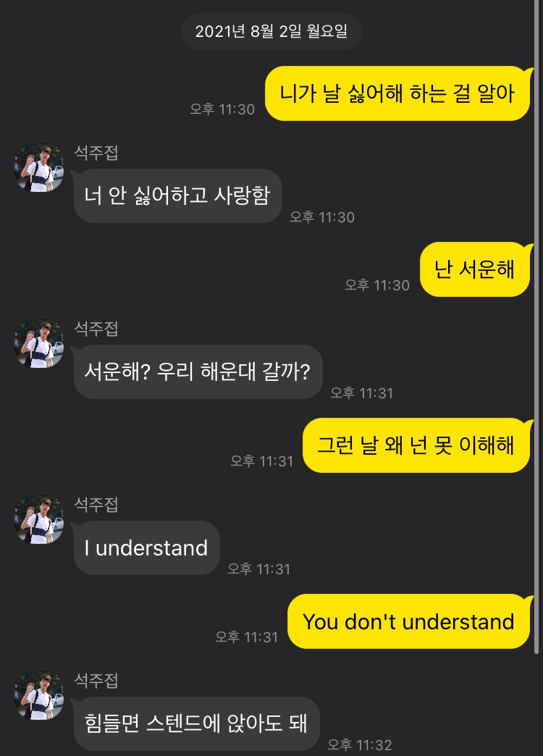Open the profile photo beside "너 안 싫어하고 사랑함"
This screenshot has width=543, height=756.
(x=39, y=167)
